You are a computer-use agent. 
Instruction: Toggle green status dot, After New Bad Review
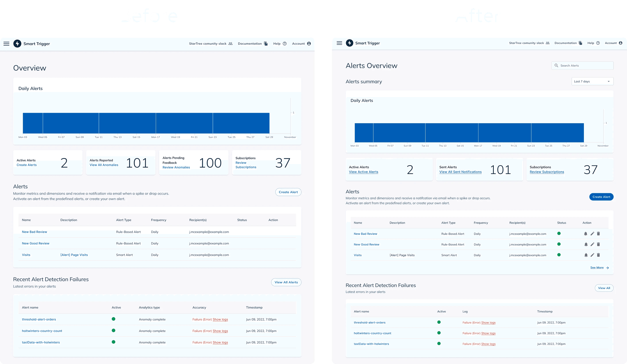tap(559, 234)
